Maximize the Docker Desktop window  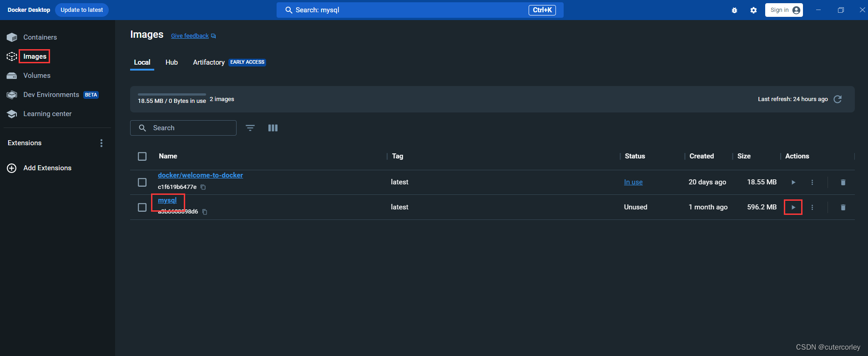click(x=841, y=10)
